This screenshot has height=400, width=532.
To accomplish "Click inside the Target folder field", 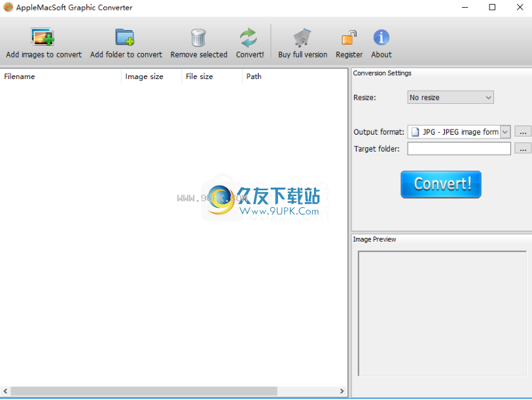I will tap(459, 148).
